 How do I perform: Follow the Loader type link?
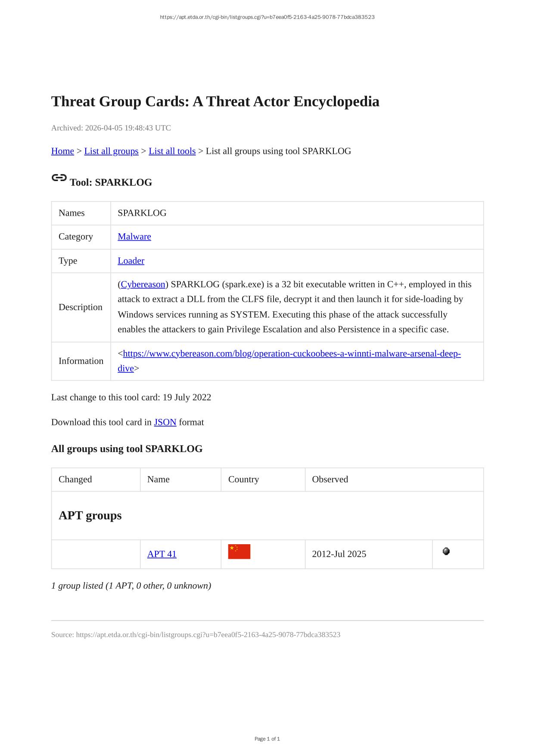(131, 261)
